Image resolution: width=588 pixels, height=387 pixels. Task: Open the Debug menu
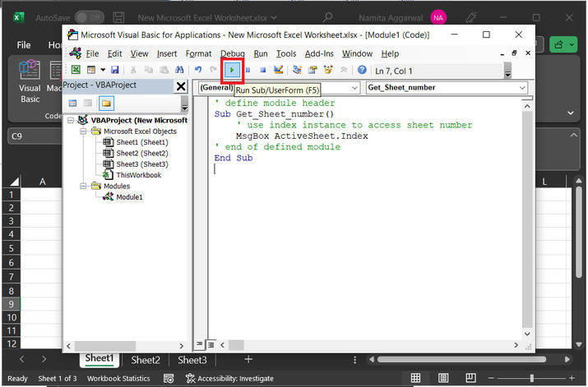click(232, 53)
